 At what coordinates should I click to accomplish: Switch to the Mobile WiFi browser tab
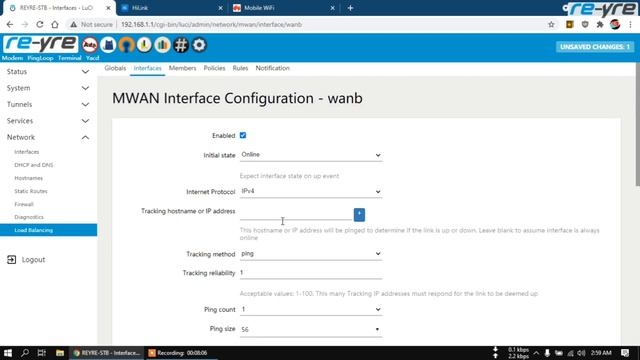pyautogui.click(x=283, y=8)
